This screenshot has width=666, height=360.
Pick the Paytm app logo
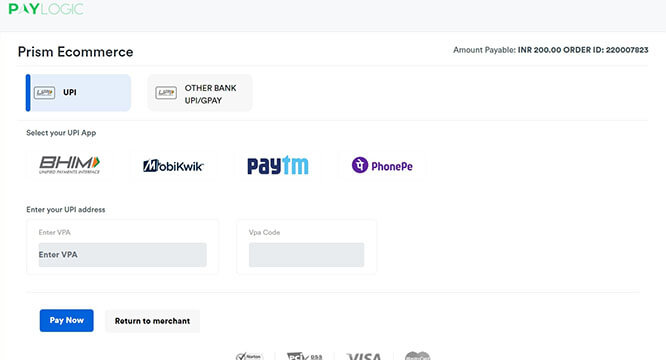pos(278,165)
